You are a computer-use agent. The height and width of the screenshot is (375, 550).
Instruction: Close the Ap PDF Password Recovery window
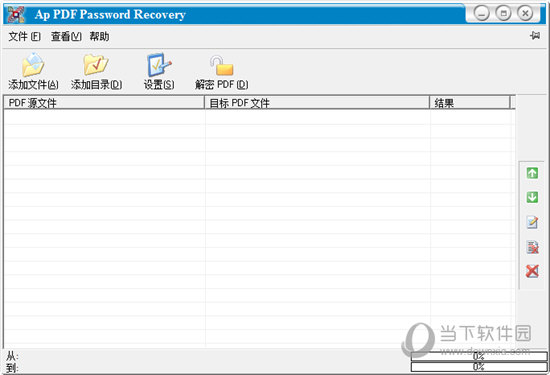point(525,14)
